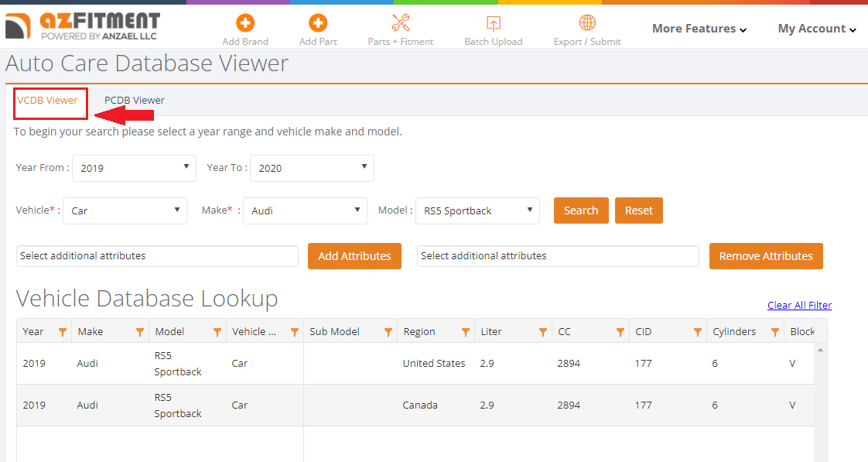This screenshot has width=868, height=462.
Task: Filter the Sub Model column
Action: click(388, 332)
